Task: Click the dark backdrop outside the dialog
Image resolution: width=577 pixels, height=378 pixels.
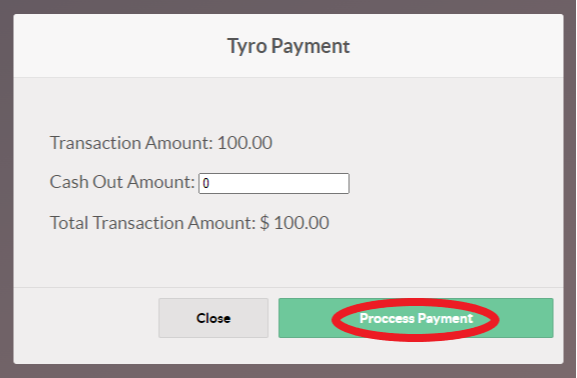Action: click(x=6, y=184)
